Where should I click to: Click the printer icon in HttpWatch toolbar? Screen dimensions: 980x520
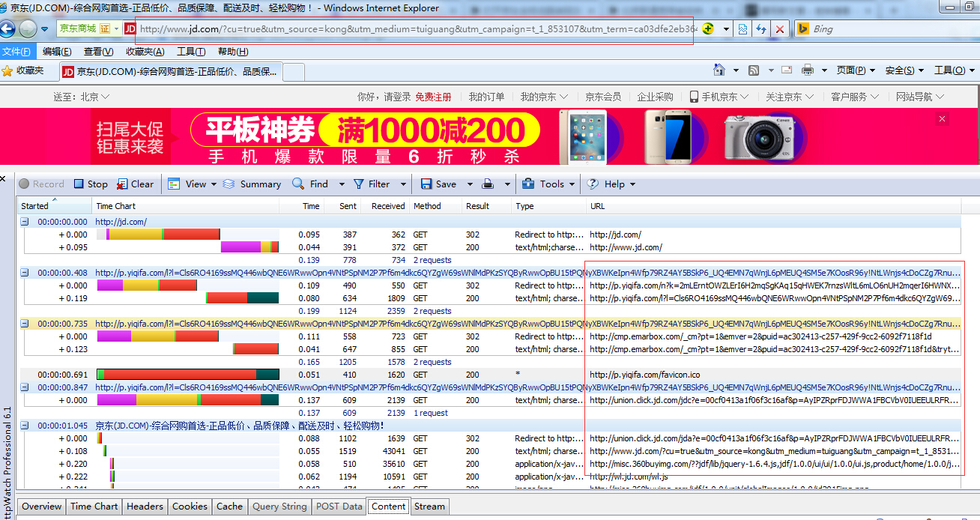coord(488,184)
